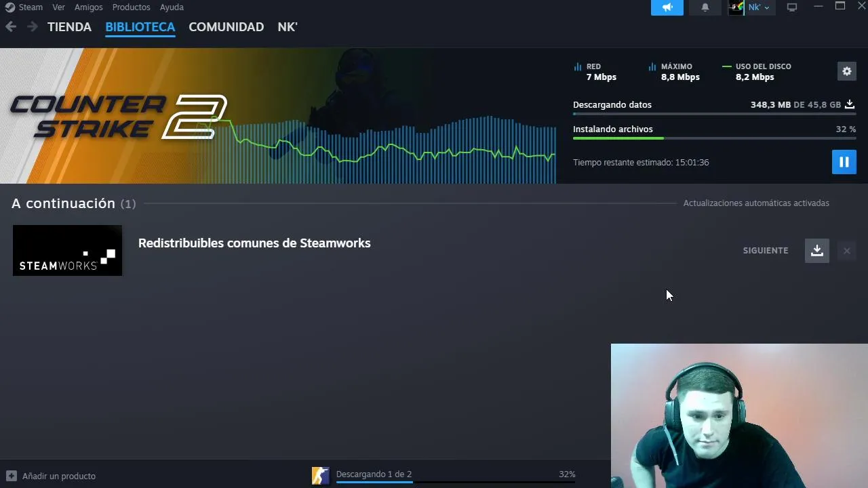The width and height of the screenshot is (868, 488).
Task: Open Descargando 1 de 2 downloads status
Action: pos(374,474)
